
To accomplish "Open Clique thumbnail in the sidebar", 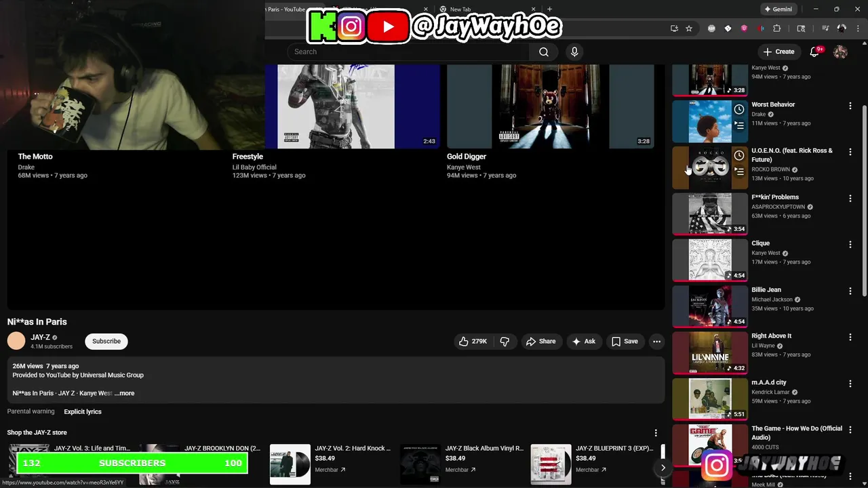I will point(710,260).
